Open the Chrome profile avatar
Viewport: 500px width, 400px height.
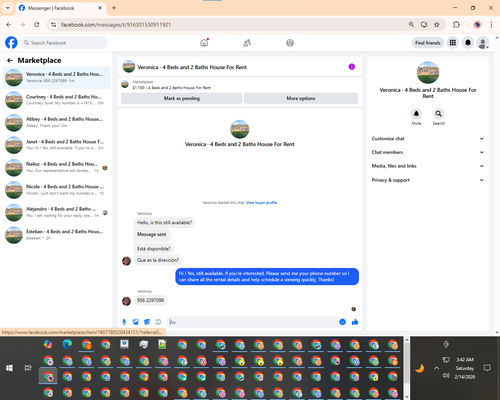477,24
